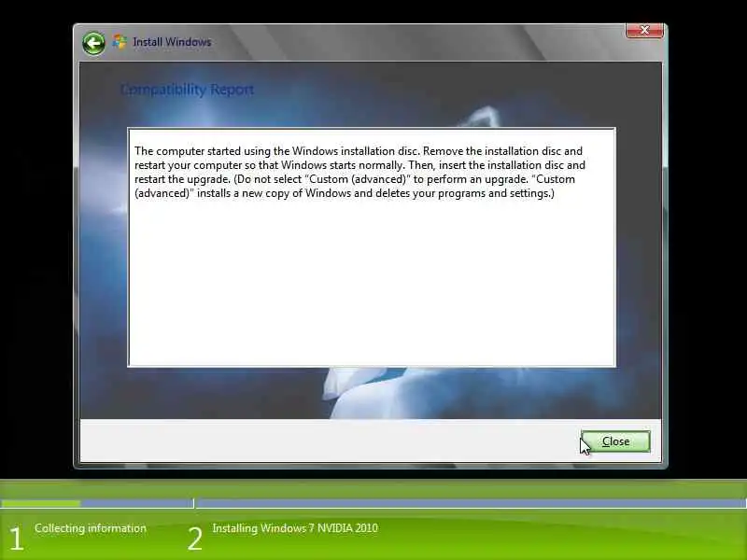Click the green back arrow button
747x560 pixels.
[x=93, y=43]
